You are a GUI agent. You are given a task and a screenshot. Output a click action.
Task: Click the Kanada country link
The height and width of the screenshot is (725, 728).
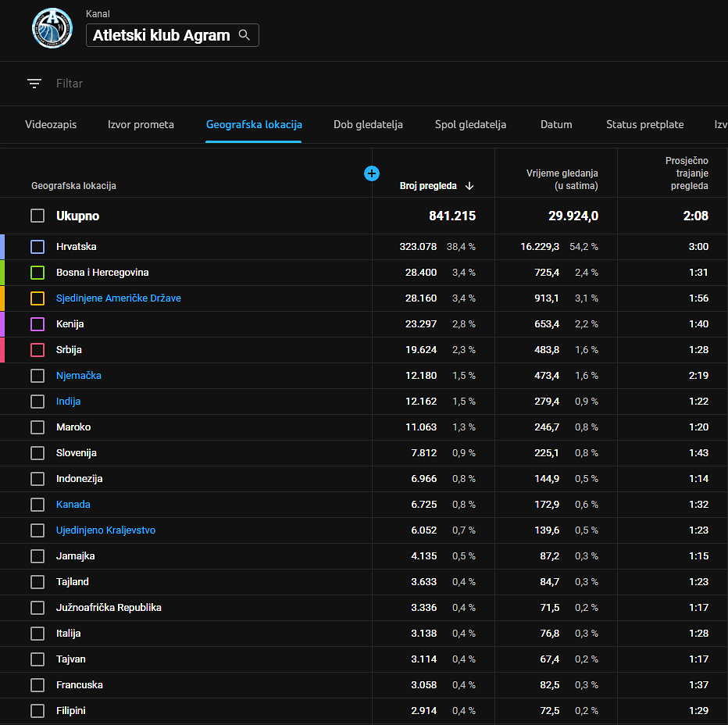point(73,505)
